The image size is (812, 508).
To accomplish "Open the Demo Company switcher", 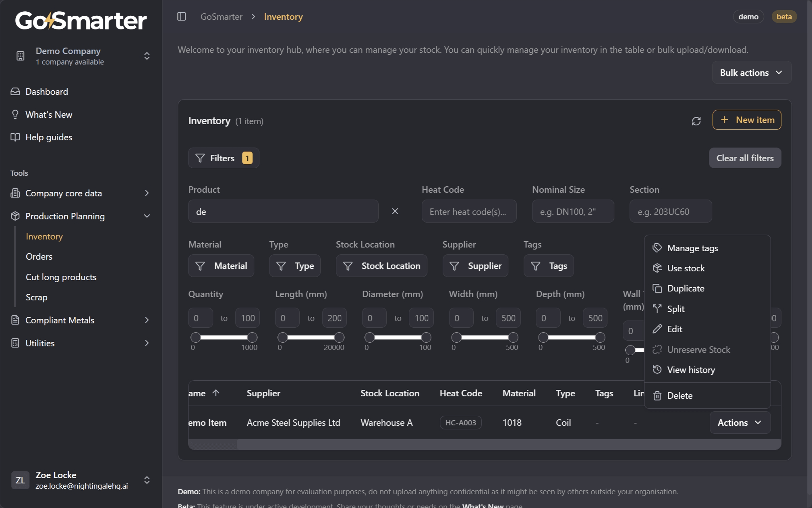I will 81,56.
